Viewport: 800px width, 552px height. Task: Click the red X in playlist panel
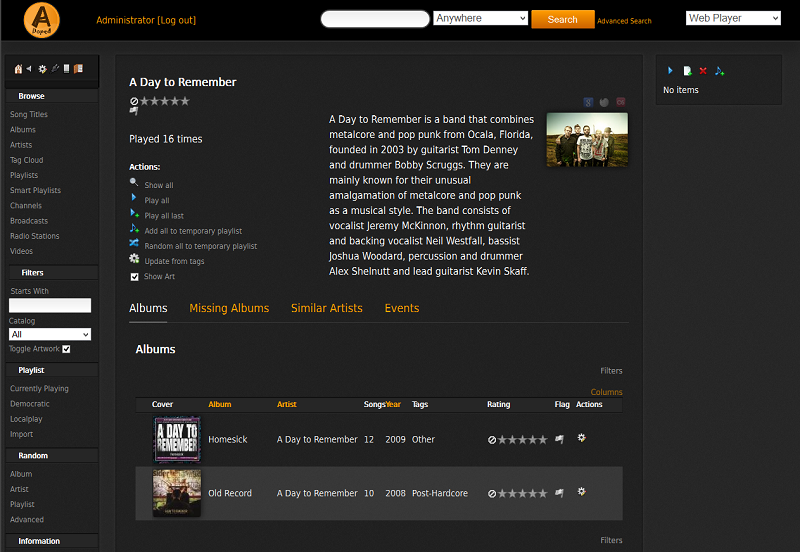pos(703,71)
